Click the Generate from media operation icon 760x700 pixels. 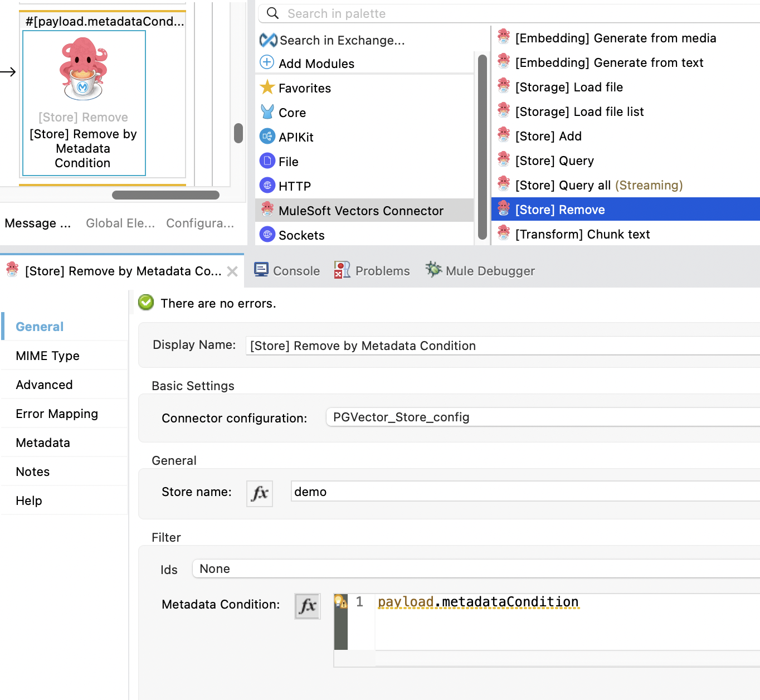pos(504,37)
